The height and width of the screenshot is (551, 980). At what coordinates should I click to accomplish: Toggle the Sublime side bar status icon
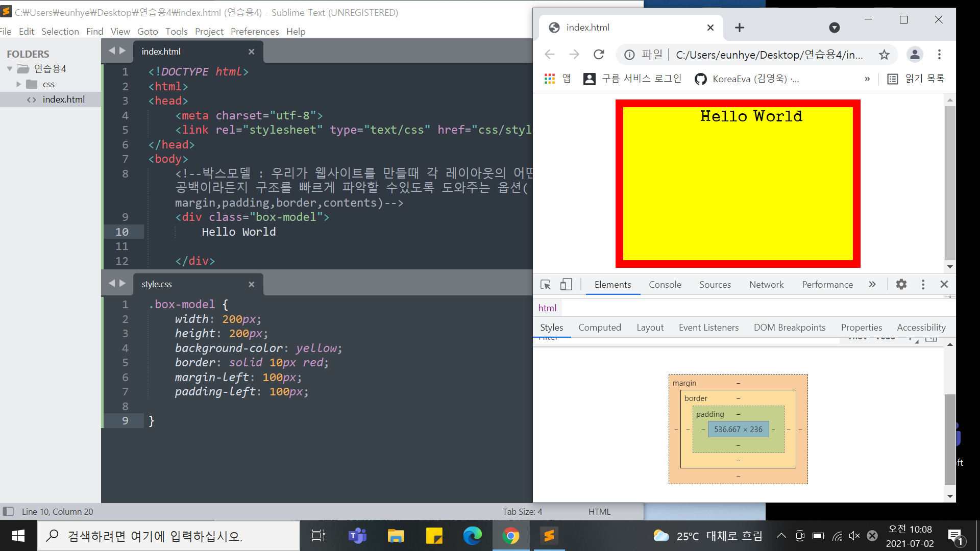pyautogui.click(x=8, y=511)
